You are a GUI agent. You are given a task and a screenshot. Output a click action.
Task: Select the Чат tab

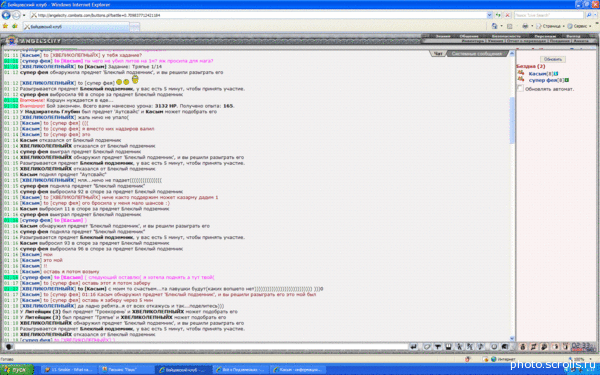[x=438, y=54]
